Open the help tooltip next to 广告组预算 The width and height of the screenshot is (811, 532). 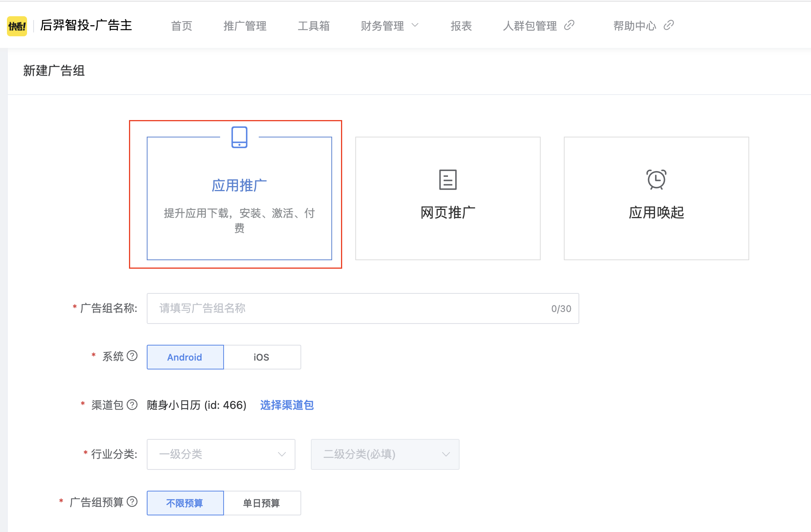(x=133, y=502)
